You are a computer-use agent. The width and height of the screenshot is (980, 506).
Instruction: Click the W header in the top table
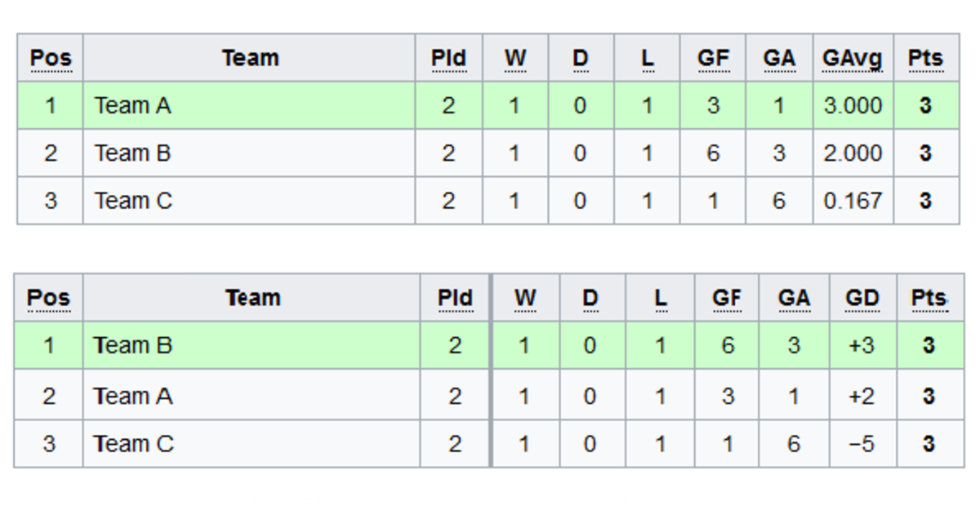[x=514, y=58]
